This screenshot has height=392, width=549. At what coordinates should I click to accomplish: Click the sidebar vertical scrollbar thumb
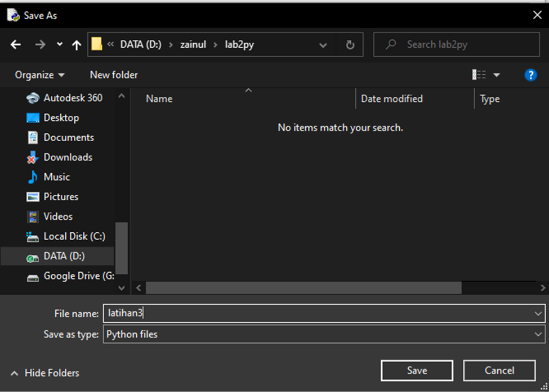(122, 248)
